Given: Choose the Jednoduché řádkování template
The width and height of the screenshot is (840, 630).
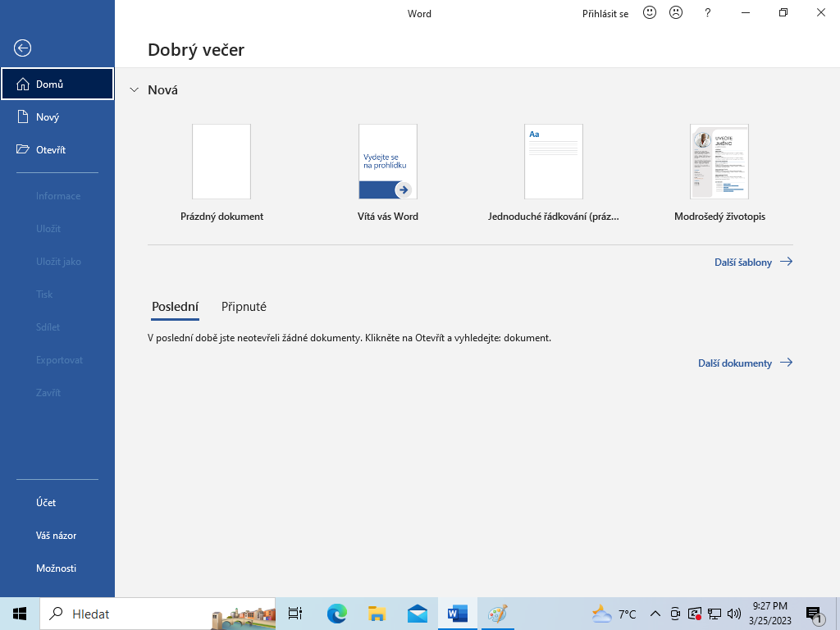Looking at the screenshot, I should pos(554,172).
